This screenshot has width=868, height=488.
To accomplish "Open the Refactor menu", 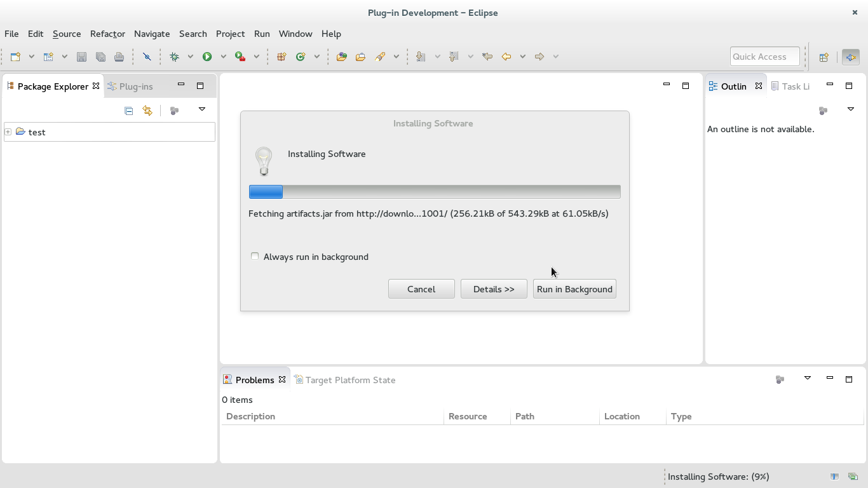I will click(x=107, y=34).
